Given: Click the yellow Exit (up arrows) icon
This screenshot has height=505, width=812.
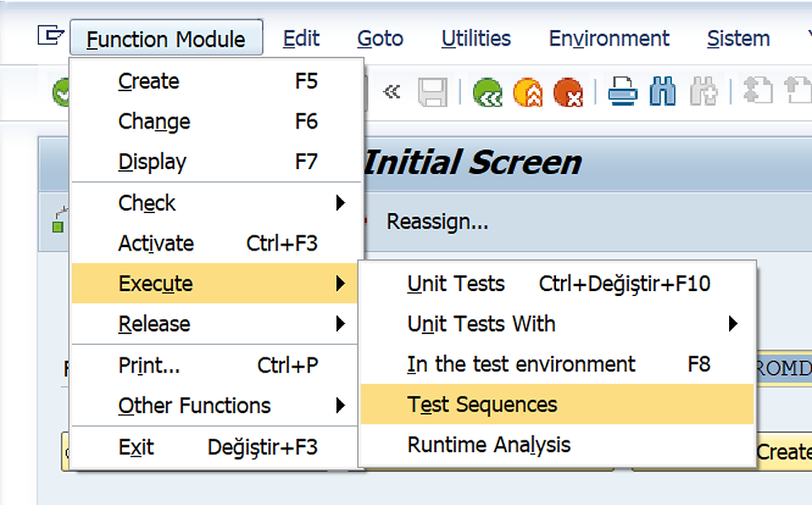Looking at the screenshot, I should (529, 92).
